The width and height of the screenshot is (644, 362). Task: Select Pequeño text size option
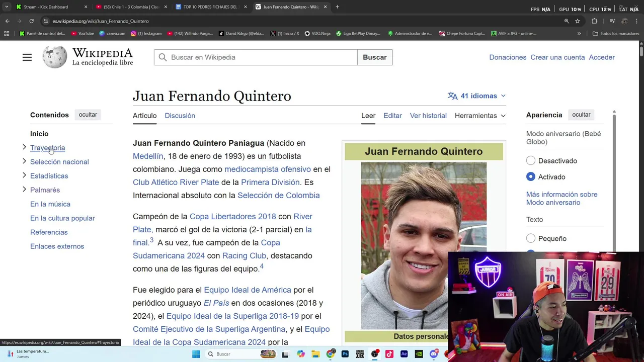tap(531, 238)
